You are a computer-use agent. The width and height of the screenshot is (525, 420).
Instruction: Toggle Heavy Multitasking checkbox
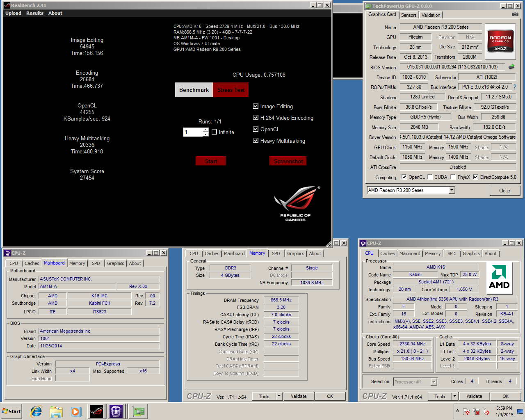[x=256, y=141]
